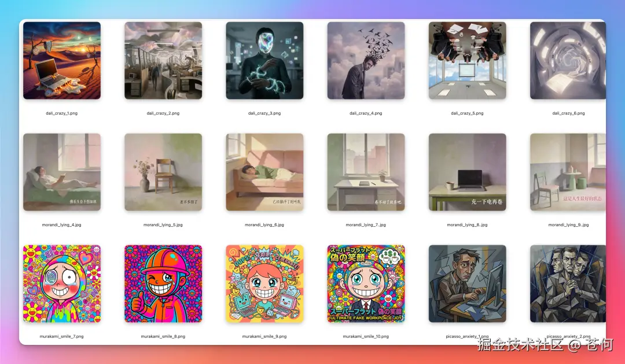Open the dali_crazy_4.png birds head thumbnail
Viewport: 625px width, 364px height.
tap(366, 60)
